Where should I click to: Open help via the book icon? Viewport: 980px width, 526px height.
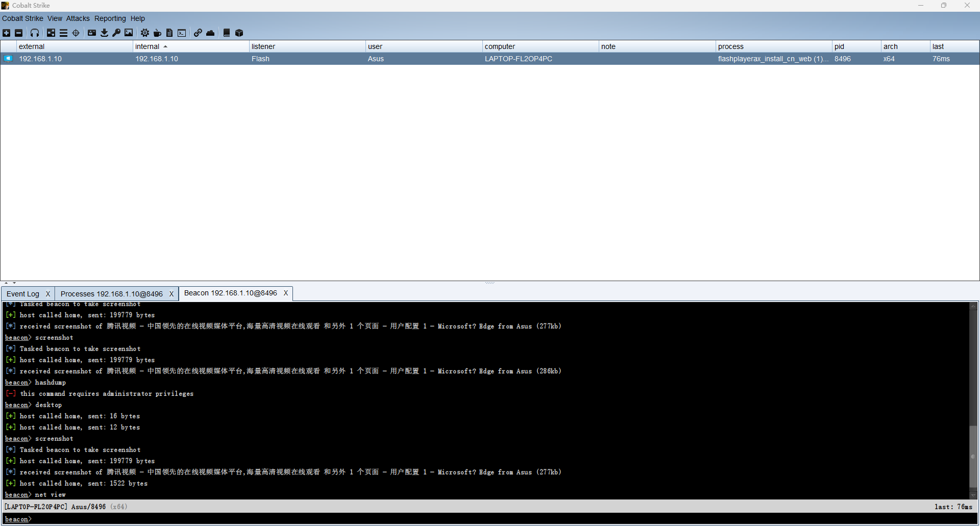tap(227, 33)
